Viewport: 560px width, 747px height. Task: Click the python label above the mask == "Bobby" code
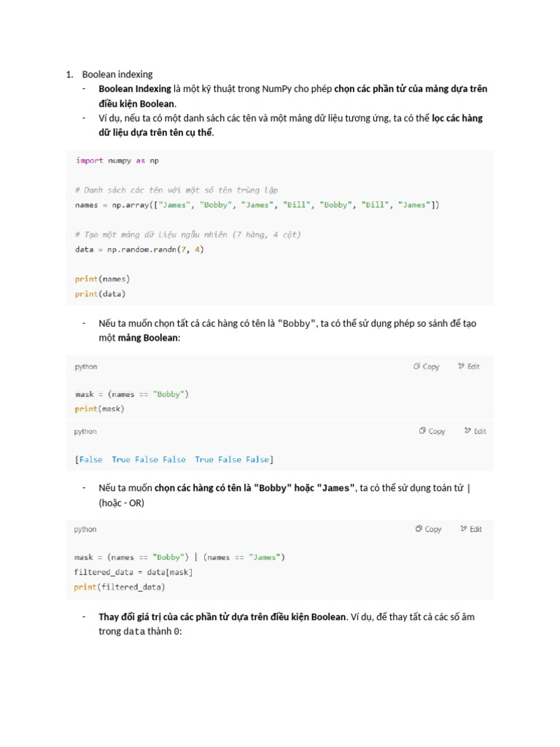[x=85, y=367]
